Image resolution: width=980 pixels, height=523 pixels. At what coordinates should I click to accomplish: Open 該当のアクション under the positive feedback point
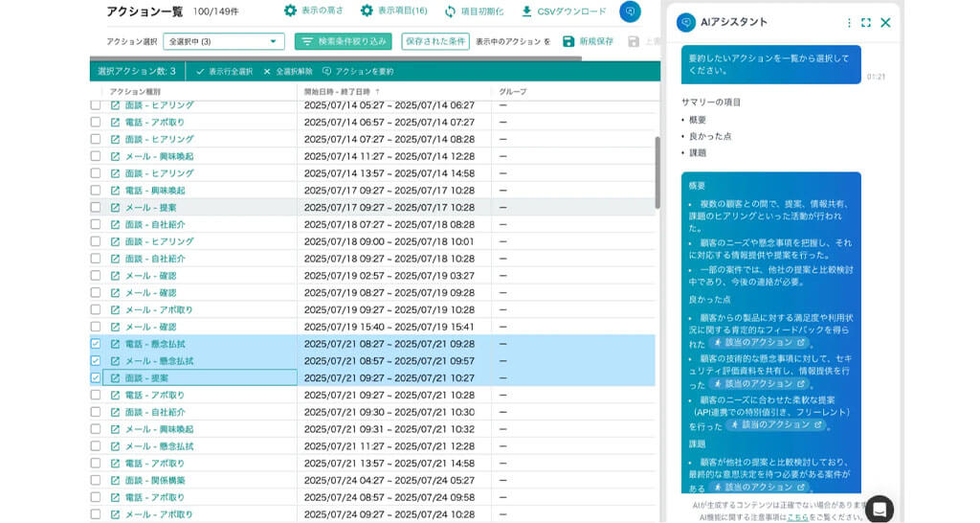pos(759,343)
